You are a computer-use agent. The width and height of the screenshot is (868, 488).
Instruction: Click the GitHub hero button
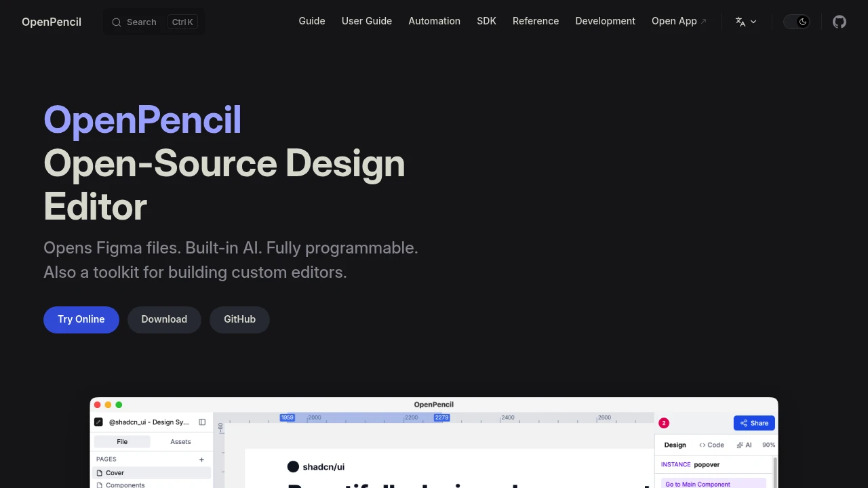coord(240,319)
